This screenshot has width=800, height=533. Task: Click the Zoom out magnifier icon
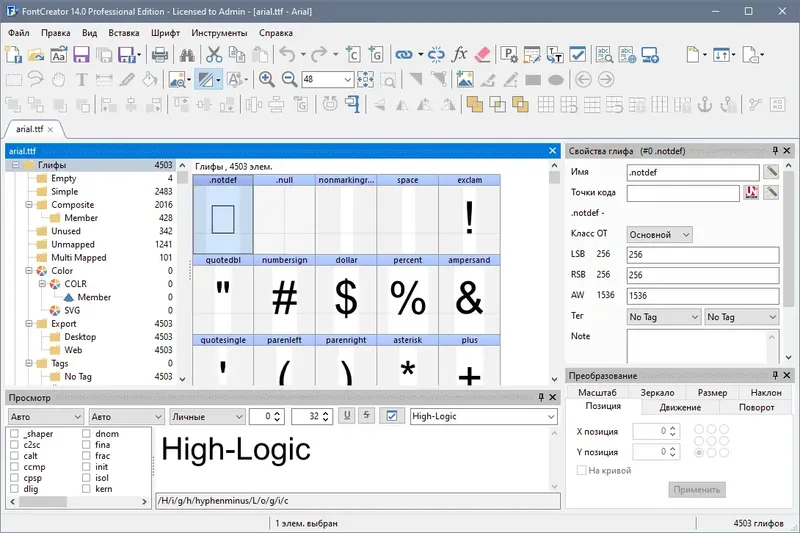point(289,80)
